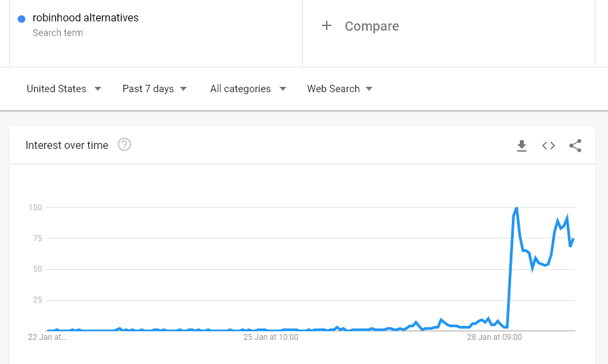Click the 100 value on the y-axis
This screenshot has height=364, width=608.
(x=35, y=208)
